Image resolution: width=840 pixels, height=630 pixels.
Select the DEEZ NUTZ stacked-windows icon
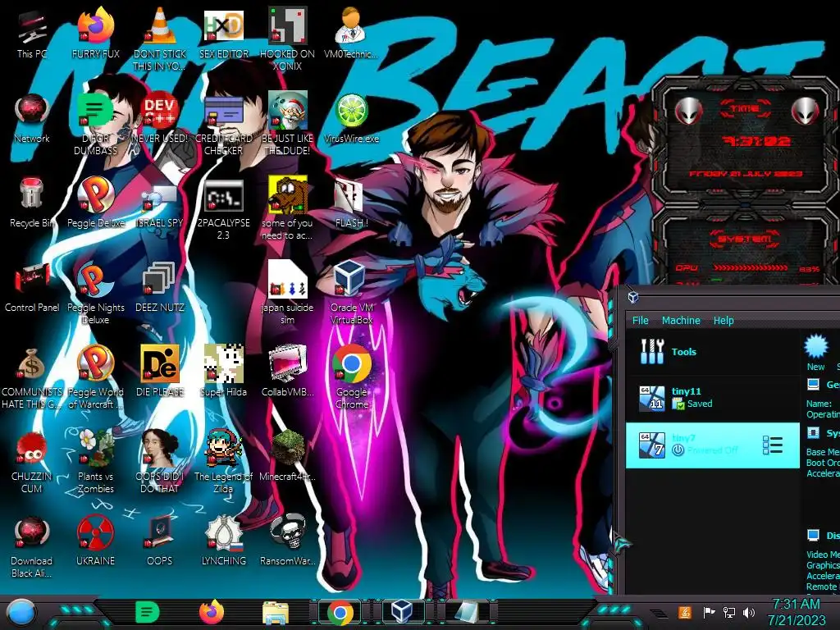[160, 288]
